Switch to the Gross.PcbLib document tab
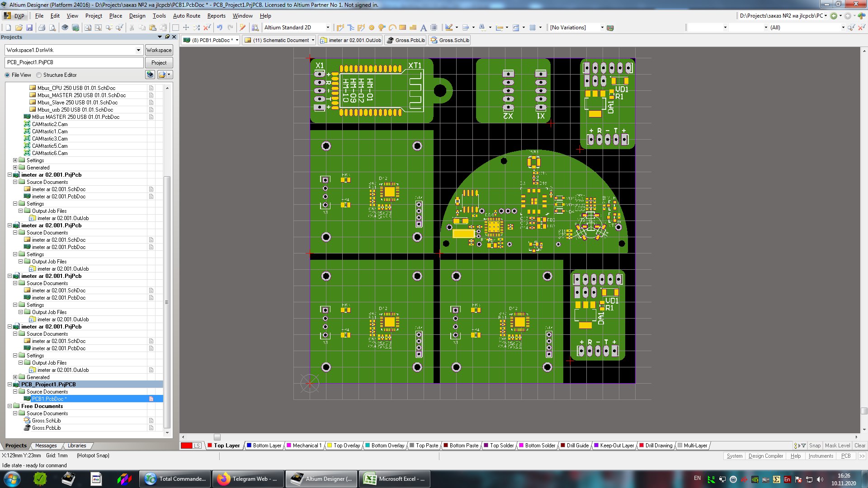This screenshot has height=488, width=868. pos(406,40)
